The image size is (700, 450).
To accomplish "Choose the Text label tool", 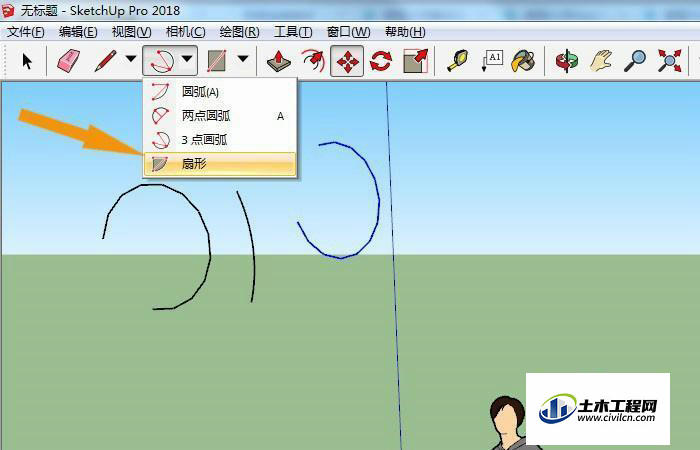I will pyautogui.click(x=492, y=61).
